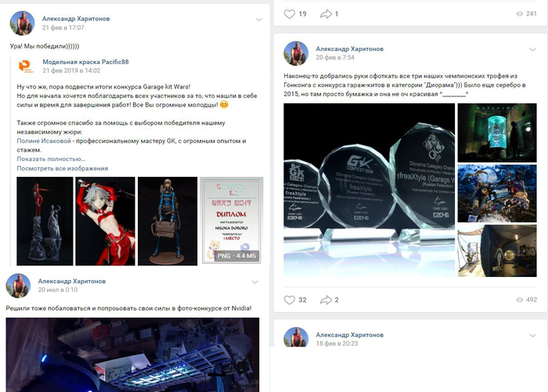Image resolution: width=548 pixels, height=392 pixels.
Task: Open avatar of 20 фев 7:54 post
Action: (296, 53)
